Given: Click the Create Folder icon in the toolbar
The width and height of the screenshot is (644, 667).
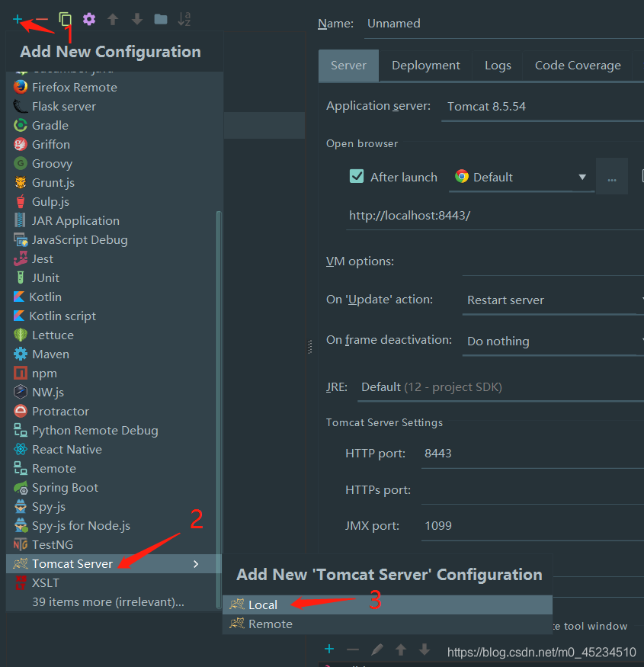Looking at the screenshot, I should pyautogui.click(x=160, y=19).
